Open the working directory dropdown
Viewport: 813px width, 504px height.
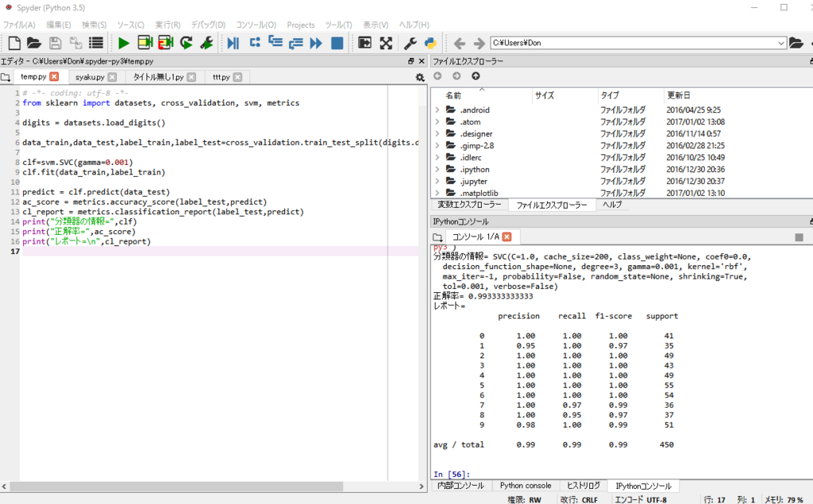pyautogui.click(x=781, y=43)
